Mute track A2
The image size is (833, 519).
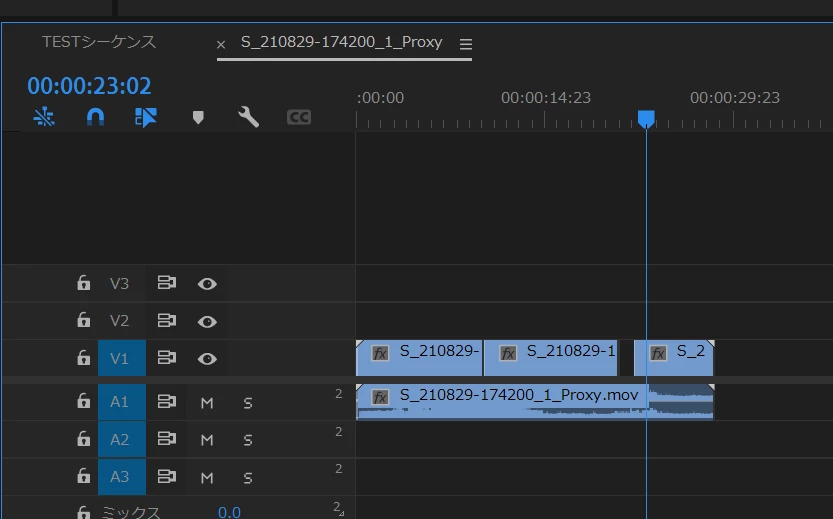tap(207, 440)
